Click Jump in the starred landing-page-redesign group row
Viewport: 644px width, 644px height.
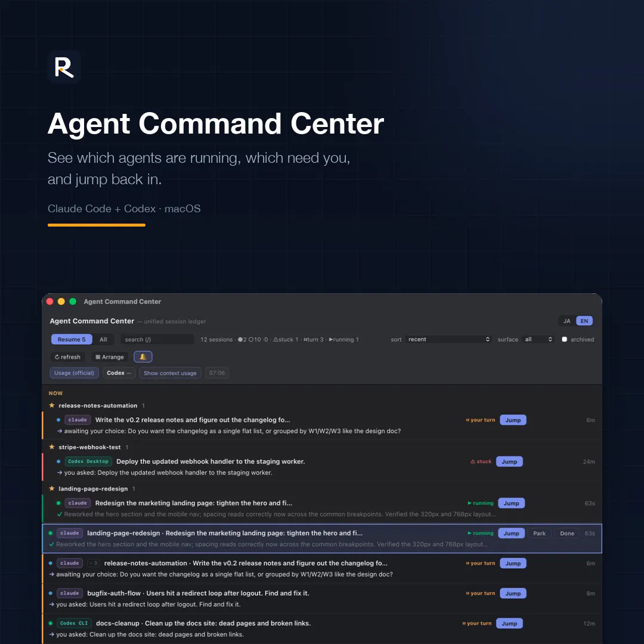pos(512,503)
